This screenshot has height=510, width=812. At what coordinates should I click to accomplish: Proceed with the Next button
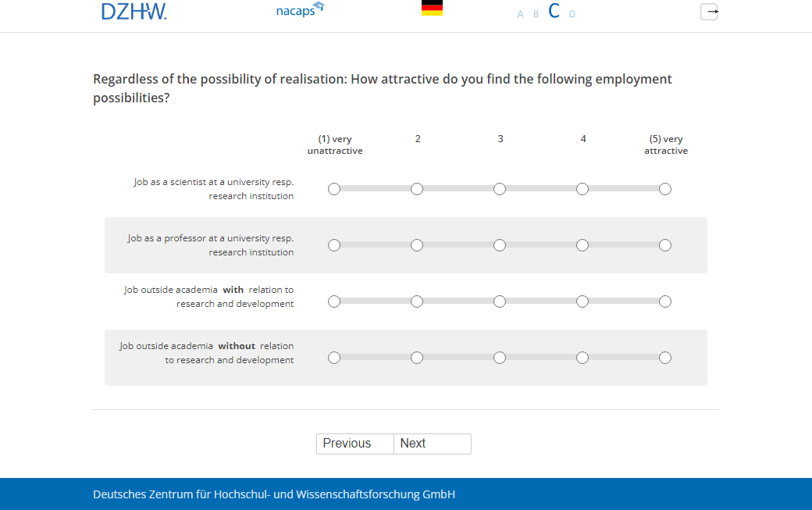pyautogui.click(x=432, y=444)
